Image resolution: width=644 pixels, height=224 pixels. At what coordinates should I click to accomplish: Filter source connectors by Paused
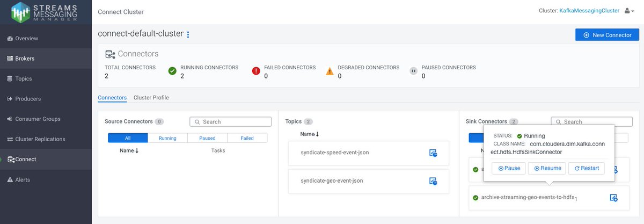pyautogui.click(x=207, y=138)
